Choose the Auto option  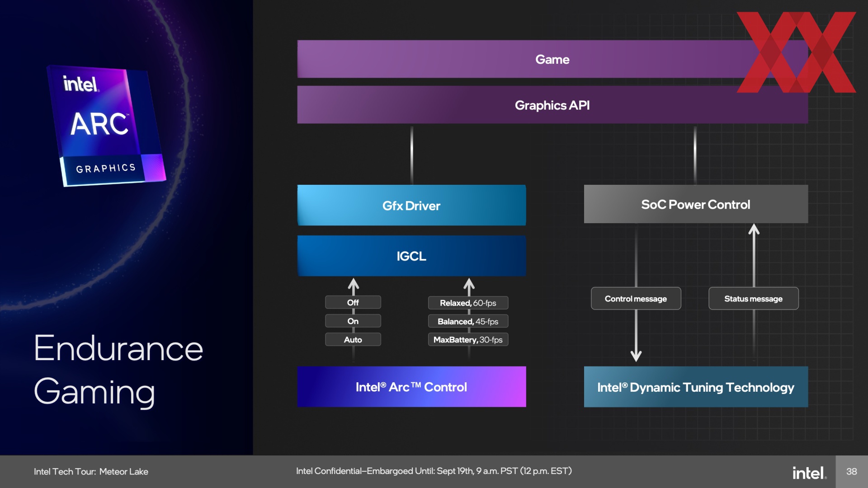click(353, 339)
